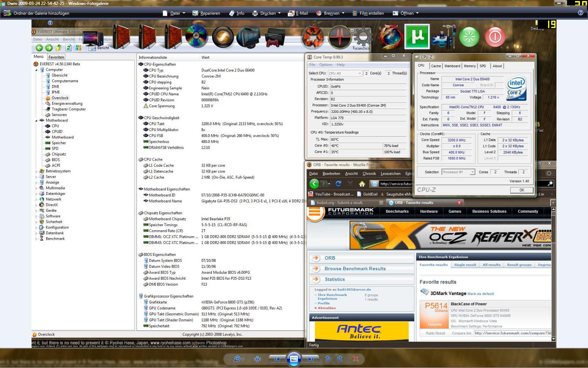The height and width of the screenshot is (368, 588).
Task: Click EVEREST green forward arrow icon
Action: [49, 48]
